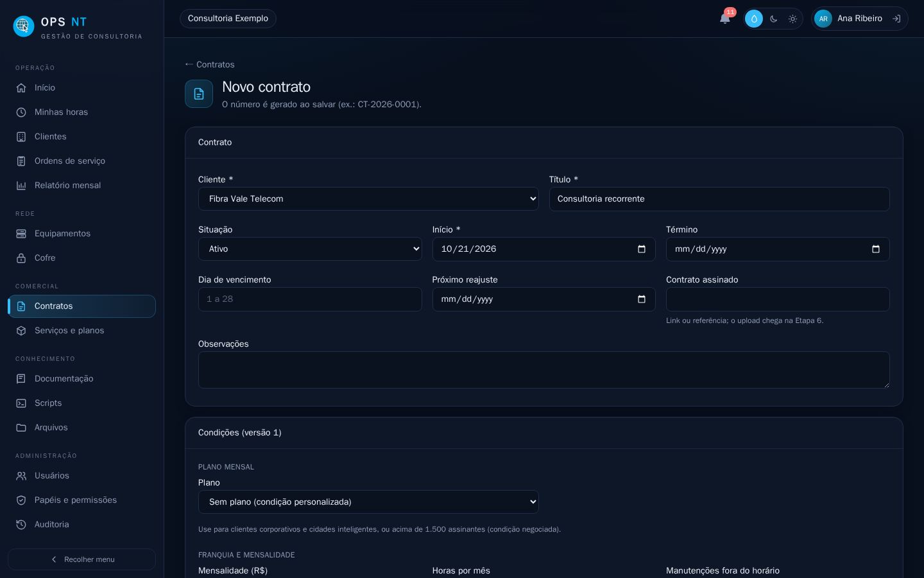This screenshot has width=924, height=578.
Task: Open Clientes building icon
Action: coord(21,137)
